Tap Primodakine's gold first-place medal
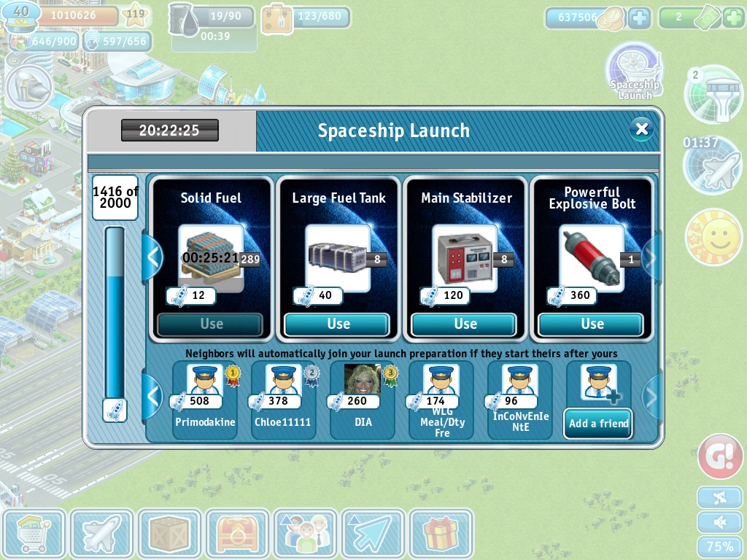The width and height of the screenshot is (747, 560). [x=233, y=376]
